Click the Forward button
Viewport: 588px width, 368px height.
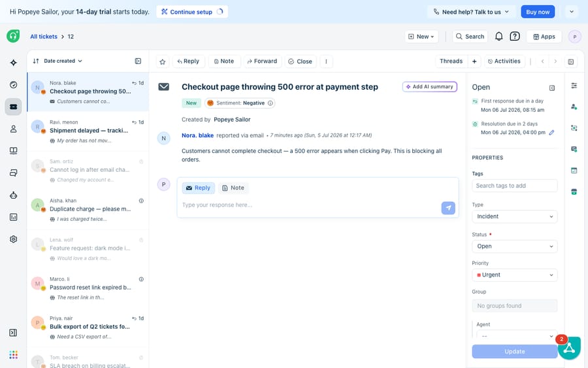coord(262,61)
